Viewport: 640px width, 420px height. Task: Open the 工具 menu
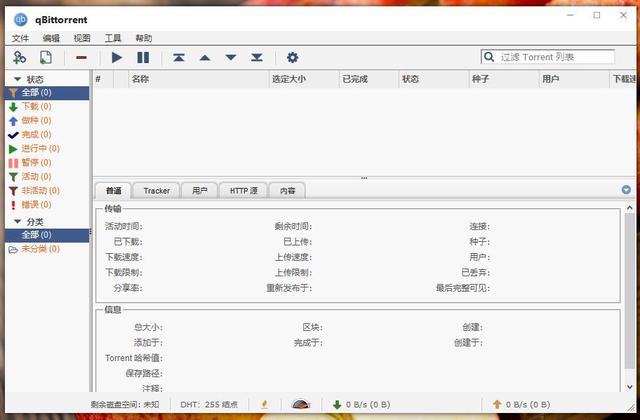point(113,38)
